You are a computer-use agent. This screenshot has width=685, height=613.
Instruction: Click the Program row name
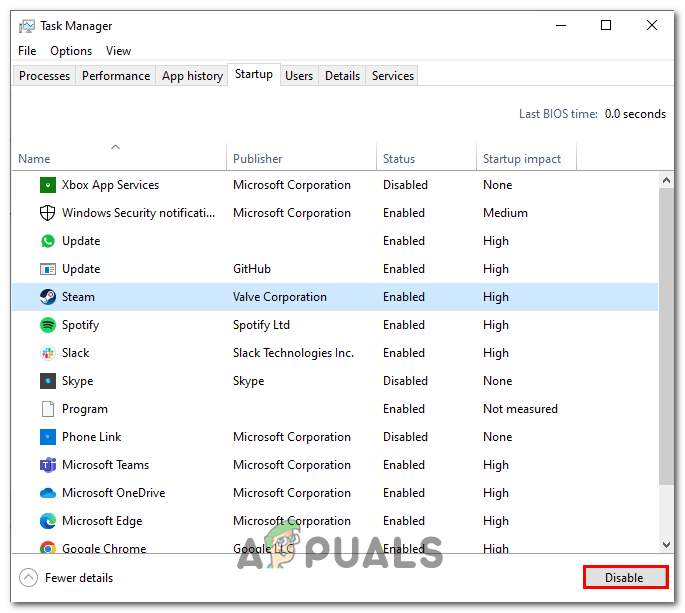(85, 409)
